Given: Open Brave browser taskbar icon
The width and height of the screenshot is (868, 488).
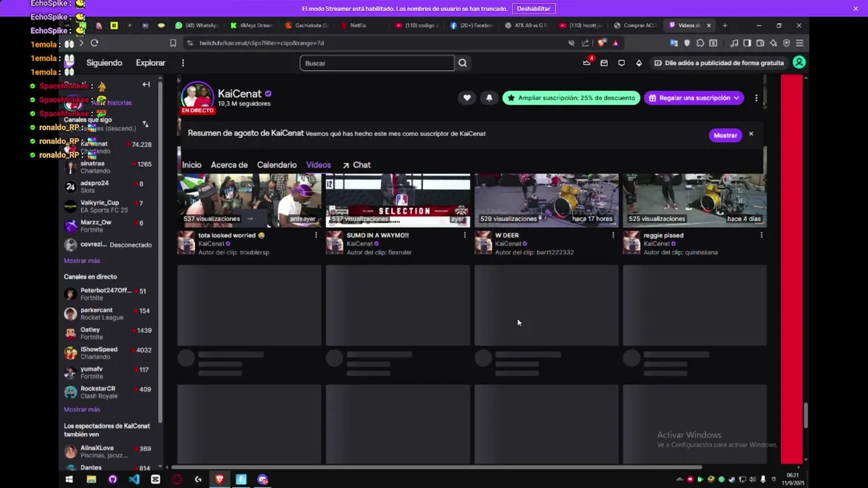Looking at the screenshot, I should pyautogui.click(x=220, y=479).
